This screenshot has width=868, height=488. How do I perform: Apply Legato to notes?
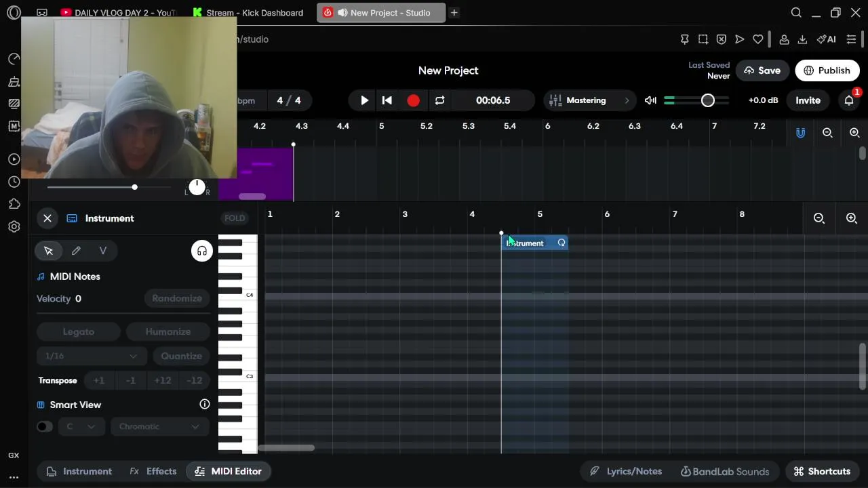point(79,331)
